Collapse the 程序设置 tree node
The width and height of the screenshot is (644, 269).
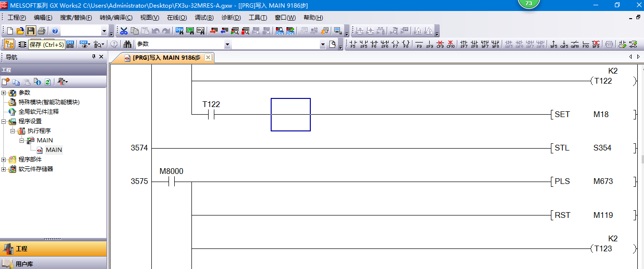coord(4,121)
